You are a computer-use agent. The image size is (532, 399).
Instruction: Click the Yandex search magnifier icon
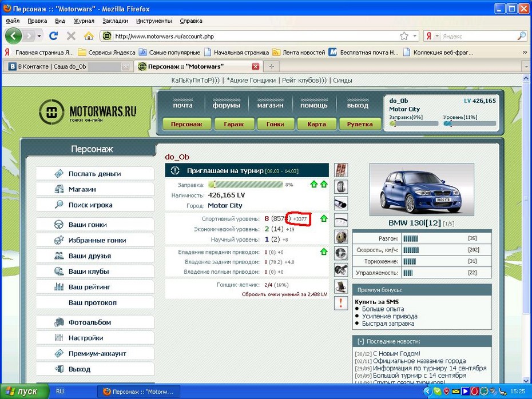[x=521, y=36]
